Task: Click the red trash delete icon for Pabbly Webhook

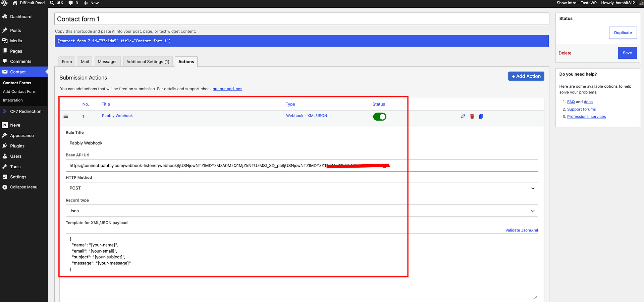Action: click(472, 116)
